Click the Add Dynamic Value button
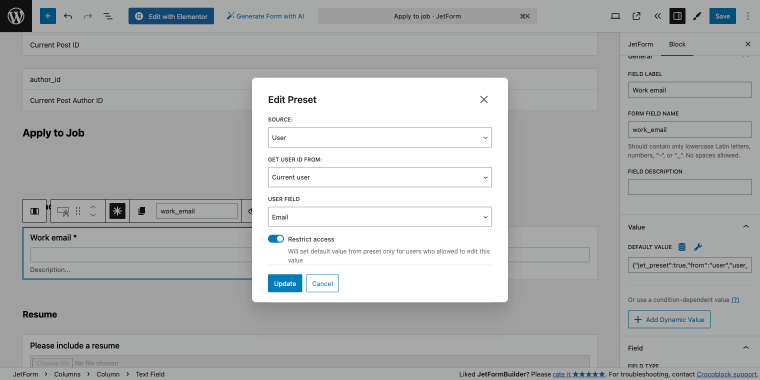 [x=669, y=319]
